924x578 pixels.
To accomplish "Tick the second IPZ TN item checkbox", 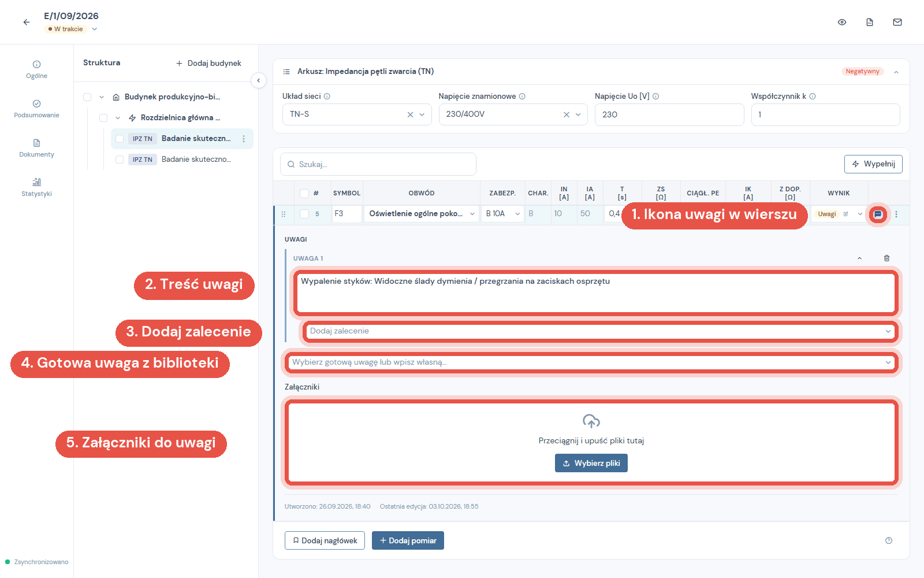I will click(120, 160).
